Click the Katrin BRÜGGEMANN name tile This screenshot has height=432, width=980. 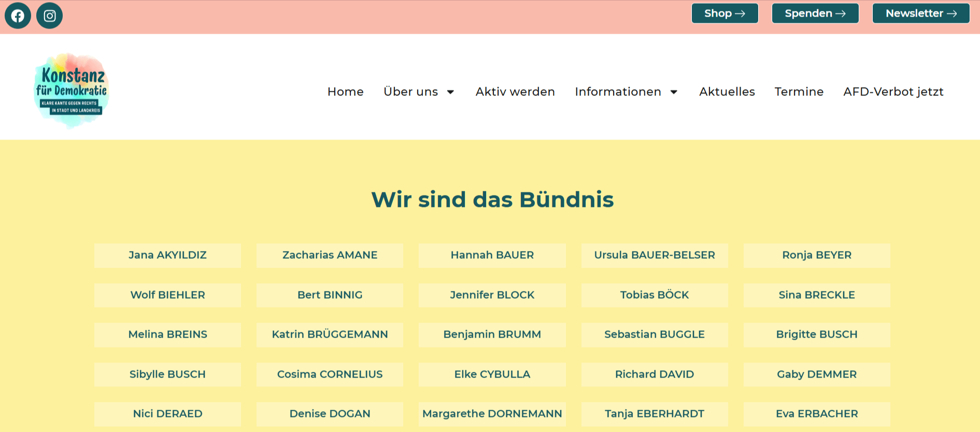pyautogui.click(x=330, y=335)
